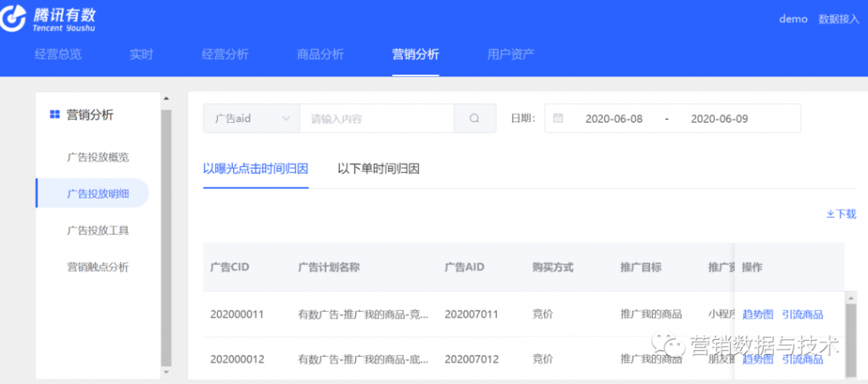Click the start date 2020-06-08 field
868x384 pixels.
tap(614, 119)
